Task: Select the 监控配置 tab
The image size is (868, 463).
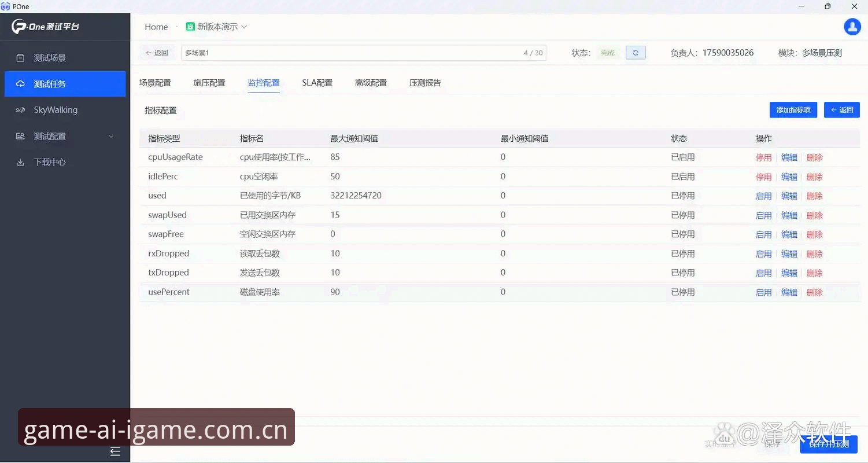Action: [264, 83]
